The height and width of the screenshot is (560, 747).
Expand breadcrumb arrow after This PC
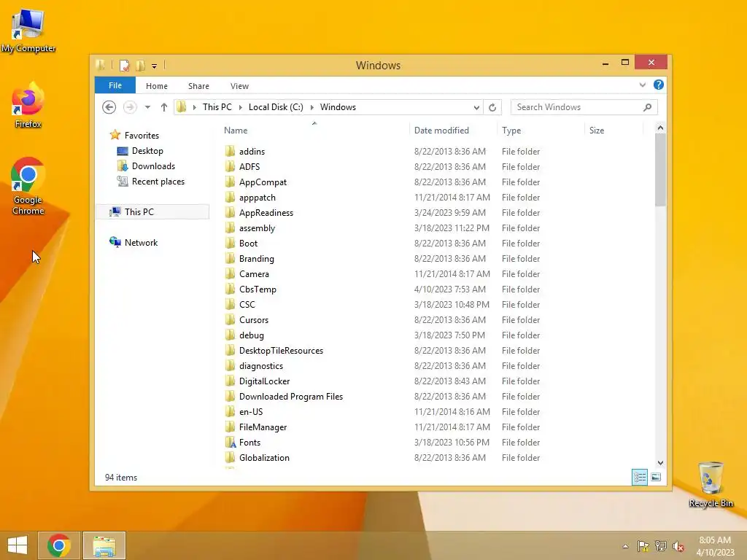240,108
